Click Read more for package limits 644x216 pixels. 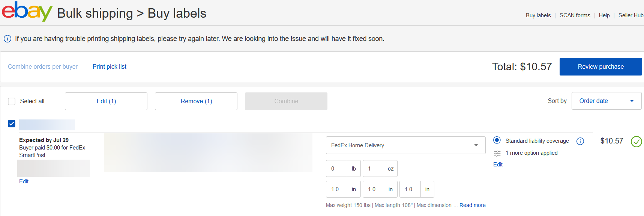[472, 205]
